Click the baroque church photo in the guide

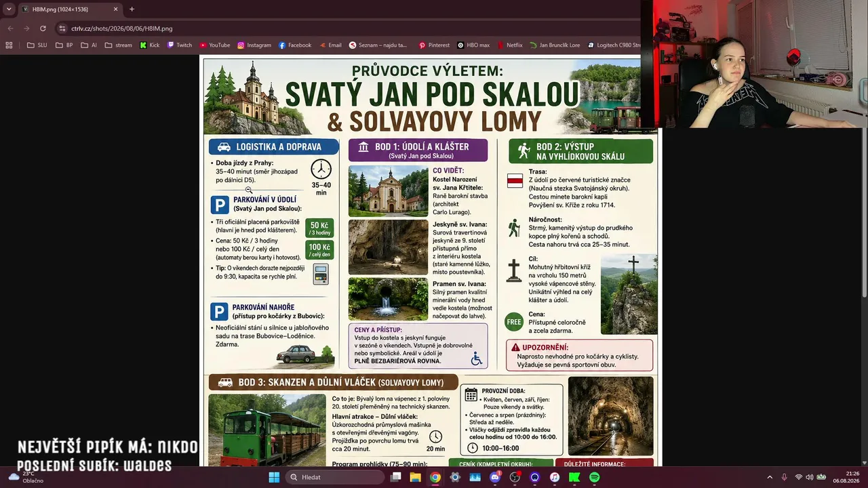pos(389,191)
